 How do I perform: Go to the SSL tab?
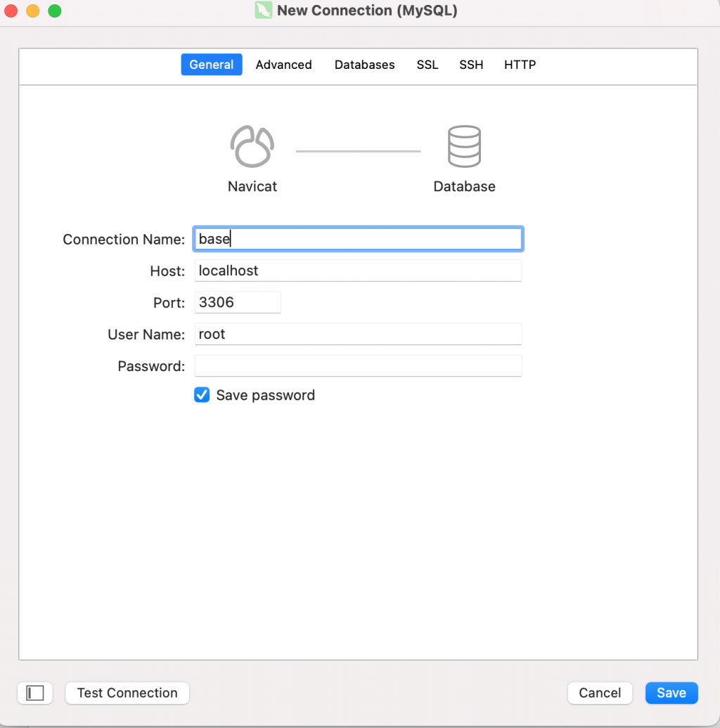[427, 65]
